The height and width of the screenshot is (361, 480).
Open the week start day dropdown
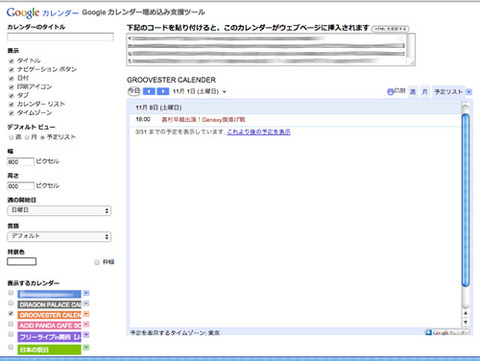(59, 210)
